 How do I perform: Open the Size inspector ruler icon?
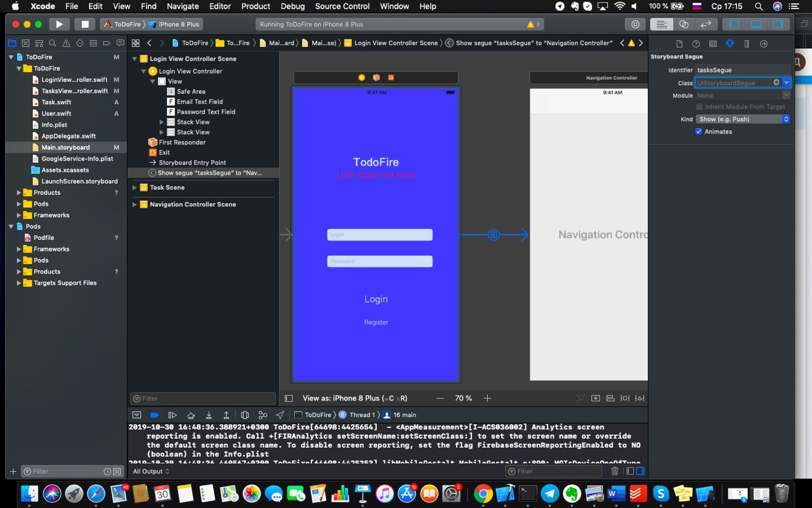(747, 44)
